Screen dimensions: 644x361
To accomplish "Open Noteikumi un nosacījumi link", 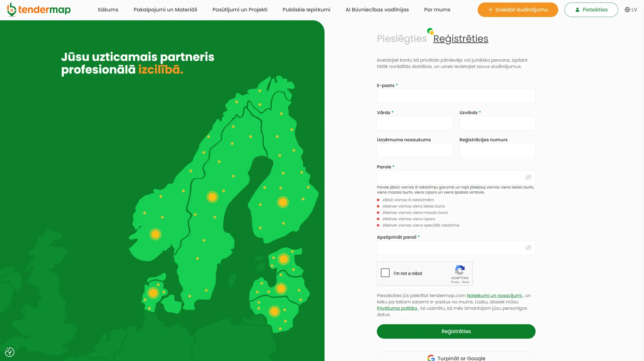I will coord(495,296).
